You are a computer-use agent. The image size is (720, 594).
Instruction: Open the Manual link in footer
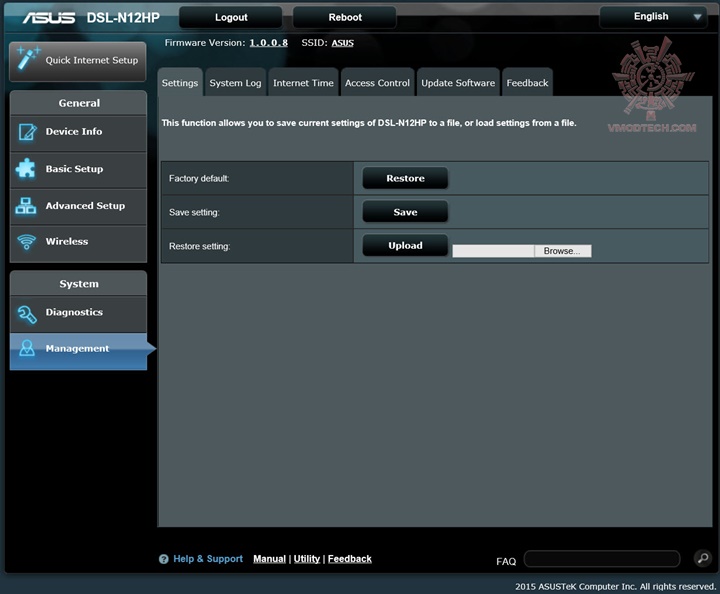pyautogui.click(x=270, y=559)
